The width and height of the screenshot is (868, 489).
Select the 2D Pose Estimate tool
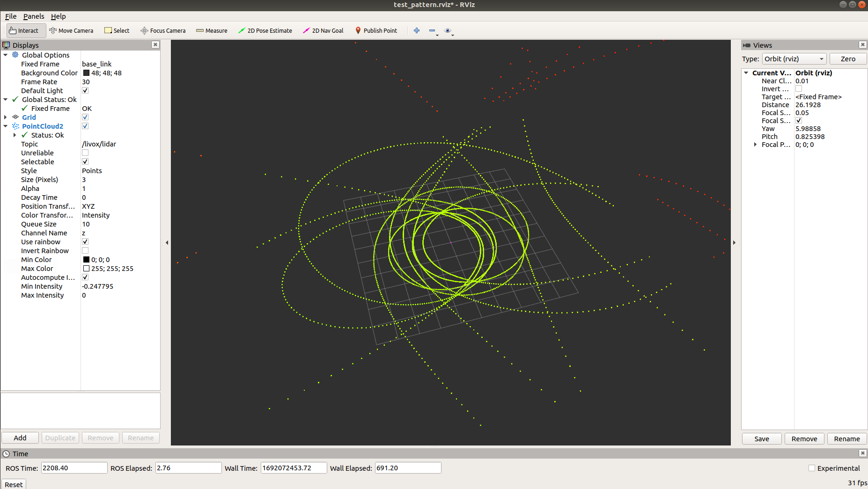(x=265, y=30)
